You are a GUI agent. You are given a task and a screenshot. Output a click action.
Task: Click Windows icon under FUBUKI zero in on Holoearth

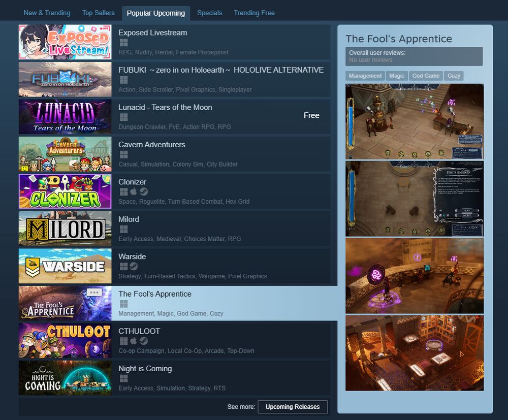pos(123,80)
